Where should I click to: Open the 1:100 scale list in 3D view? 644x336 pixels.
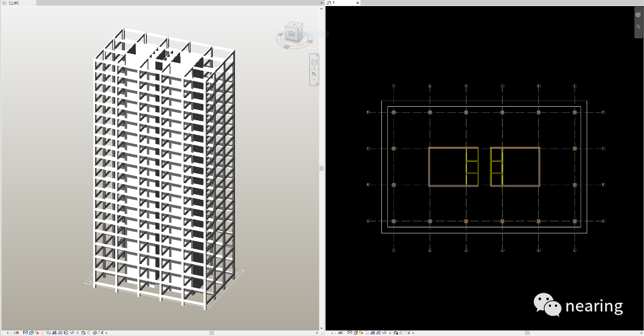[13, 332]
